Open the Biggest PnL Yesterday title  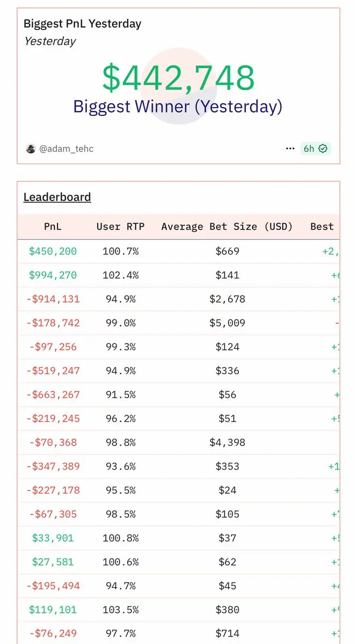(82, 24)
